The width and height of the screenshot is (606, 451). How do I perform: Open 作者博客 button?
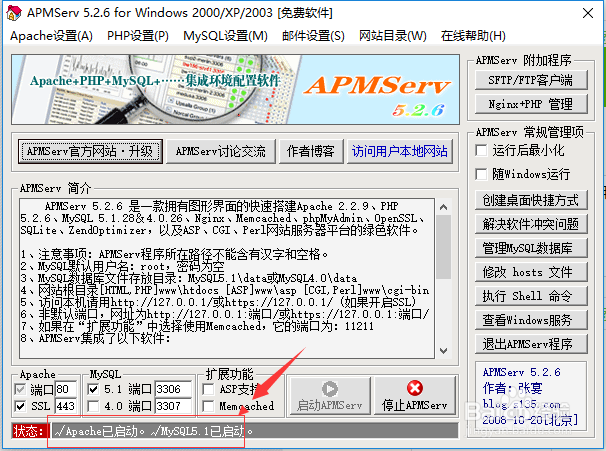[x=311, y=151]
